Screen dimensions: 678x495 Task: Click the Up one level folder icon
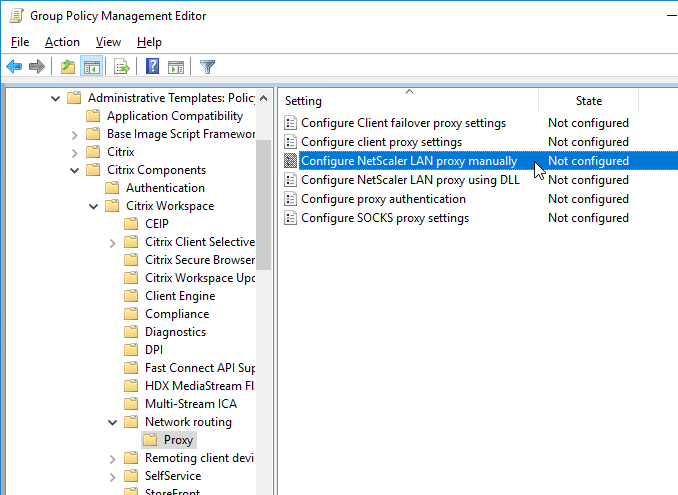(x=68, y=67)
